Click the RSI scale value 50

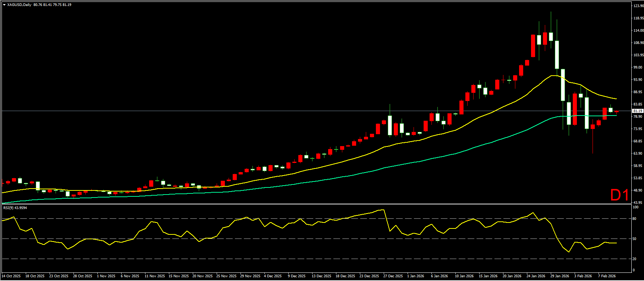coord(635,239)
